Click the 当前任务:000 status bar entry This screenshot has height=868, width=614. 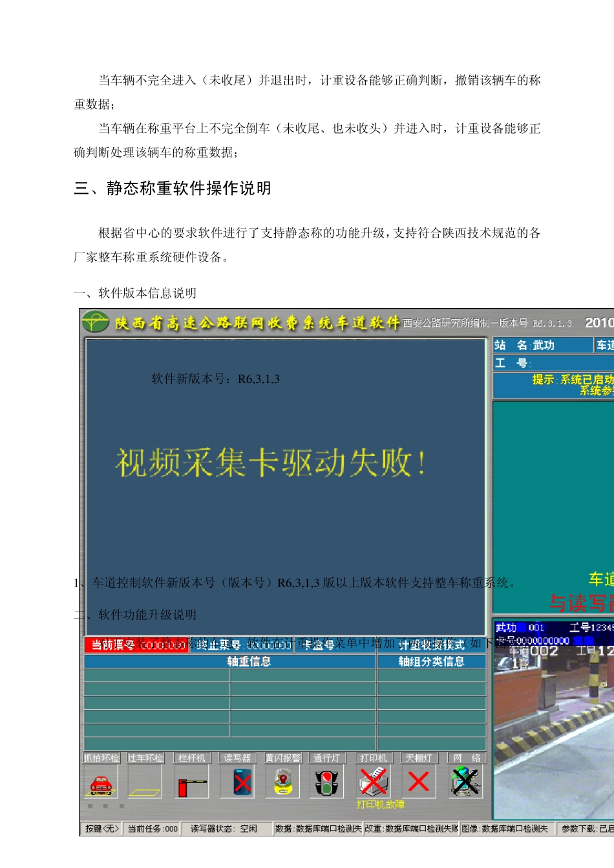coord(153,829)
